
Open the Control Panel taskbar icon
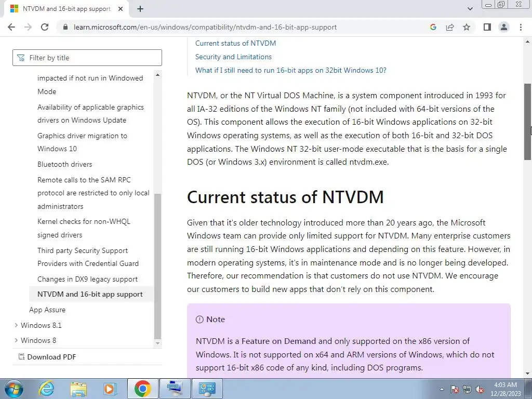pos(207,389)
